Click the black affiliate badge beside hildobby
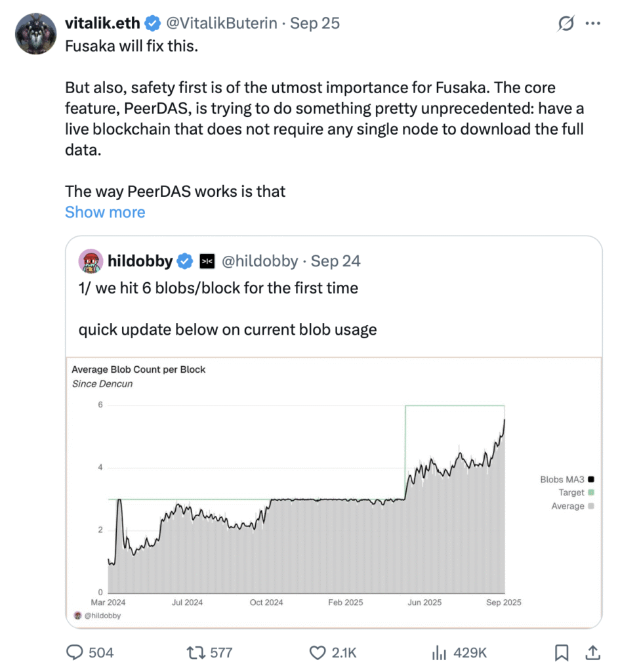618x672 pixels. pyautogui.click(x=207, y=261)
